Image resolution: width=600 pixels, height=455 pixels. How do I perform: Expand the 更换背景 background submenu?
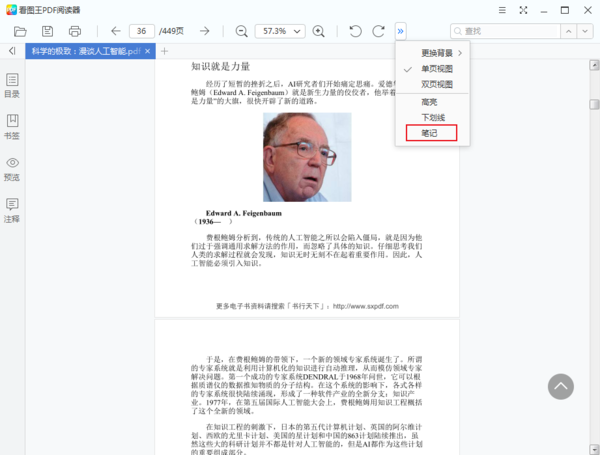pyautogui.click(x=436, y=52)
